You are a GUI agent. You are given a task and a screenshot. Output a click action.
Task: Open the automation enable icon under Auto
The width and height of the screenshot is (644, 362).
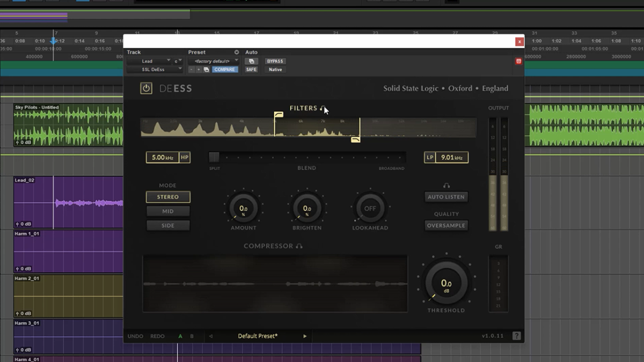click(251, 61)
